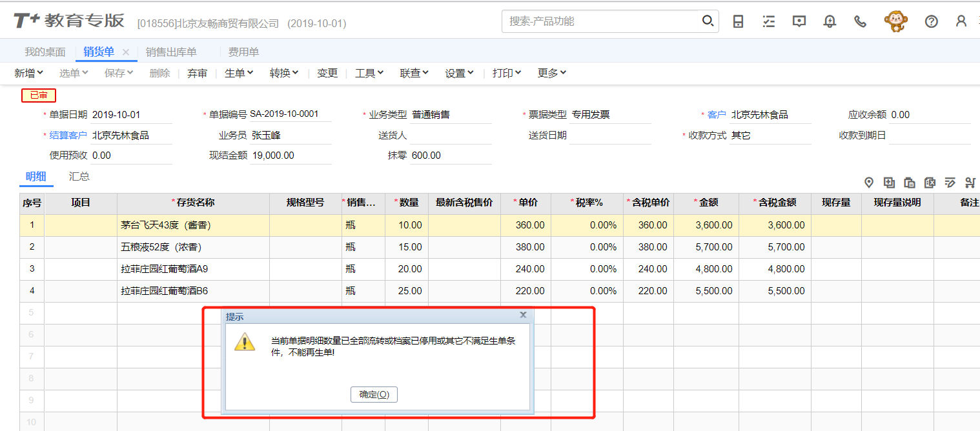Click the search magnifier icon
This screenshot has height=431, width=980.
click(x=708, y=21)
